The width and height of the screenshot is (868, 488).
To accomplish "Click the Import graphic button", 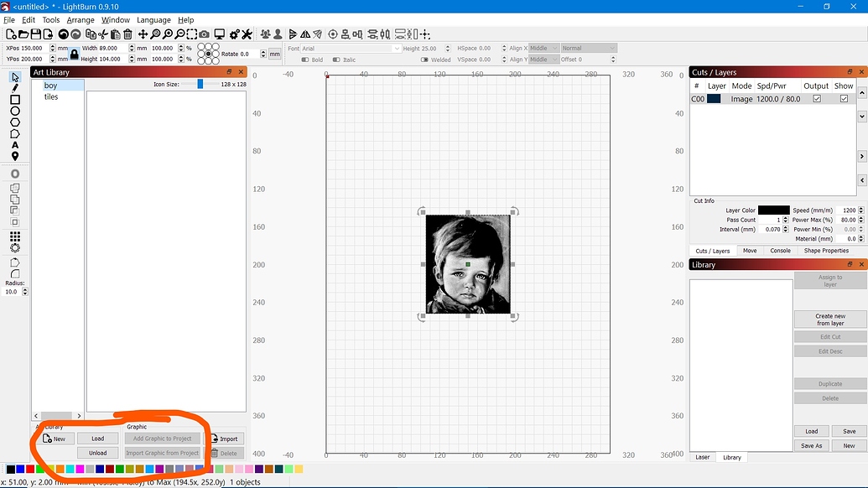I will [x=225, y=439].
